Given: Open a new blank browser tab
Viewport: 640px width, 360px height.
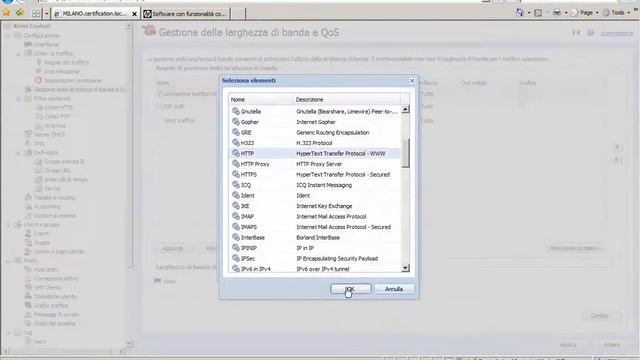Looking at the screenshot, I should (x=238, y=13).
